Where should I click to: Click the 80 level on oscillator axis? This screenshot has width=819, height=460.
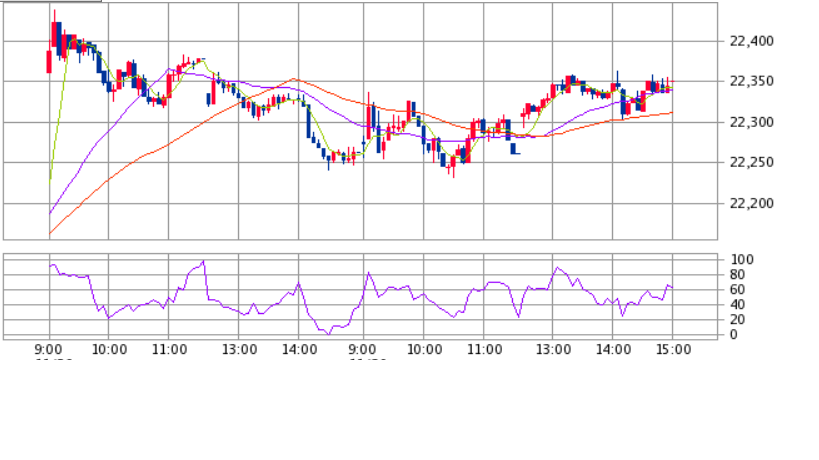click(x=736, y=275)
